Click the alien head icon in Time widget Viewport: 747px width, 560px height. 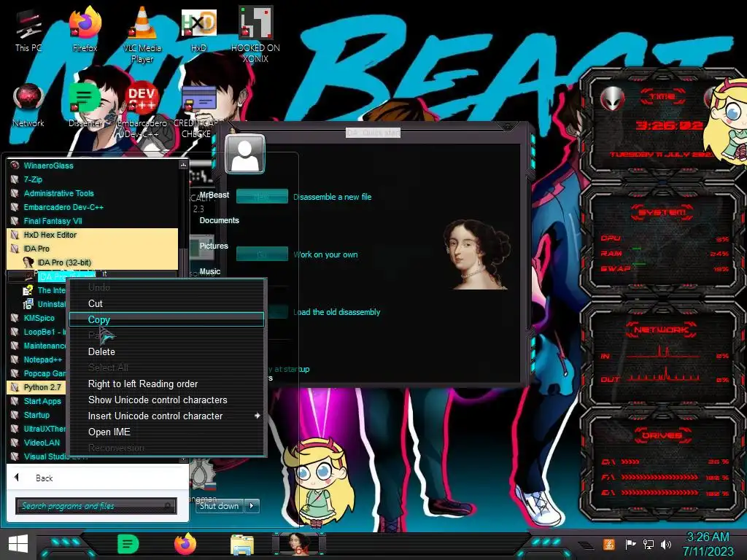pyautogui.click(x=612, y=98)
